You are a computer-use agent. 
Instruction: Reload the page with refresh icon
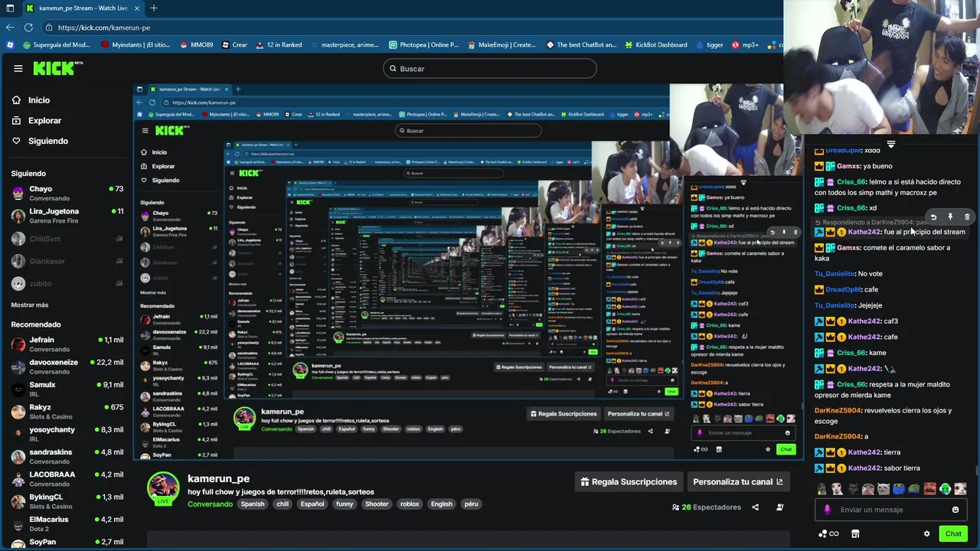point(29,28)
